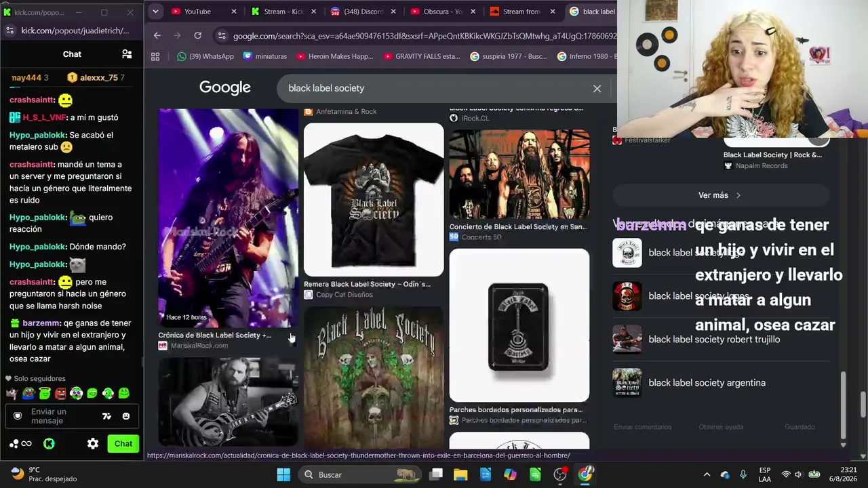Reload the Google search page

click(197, 36)
